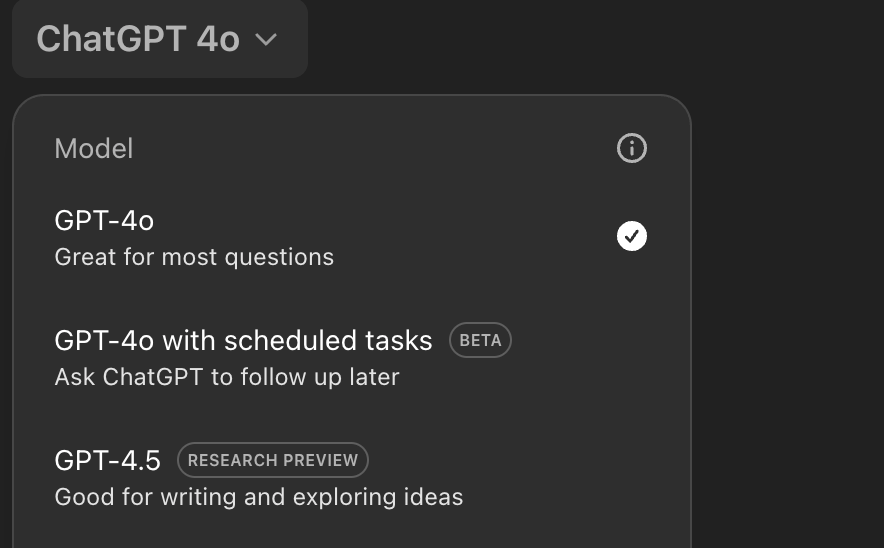Screen dimensions: 884x548
Task: Collapse the ChatGPT 4o model selector
Action: pos(159,40)
